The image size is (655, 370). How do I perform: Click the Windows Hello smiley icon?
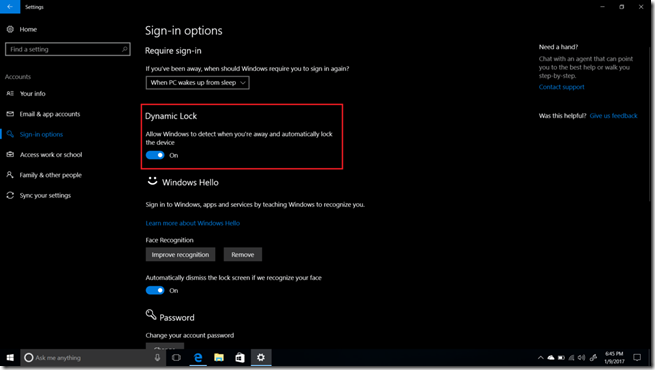pyautogui.click(x=152, y=181)
